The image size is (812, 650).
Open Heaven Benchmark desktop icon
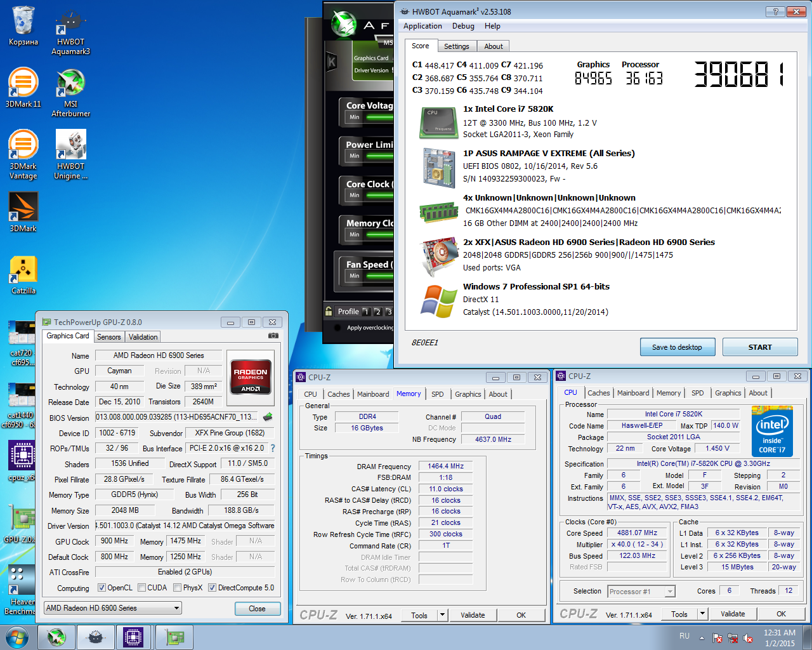[21, 590]
